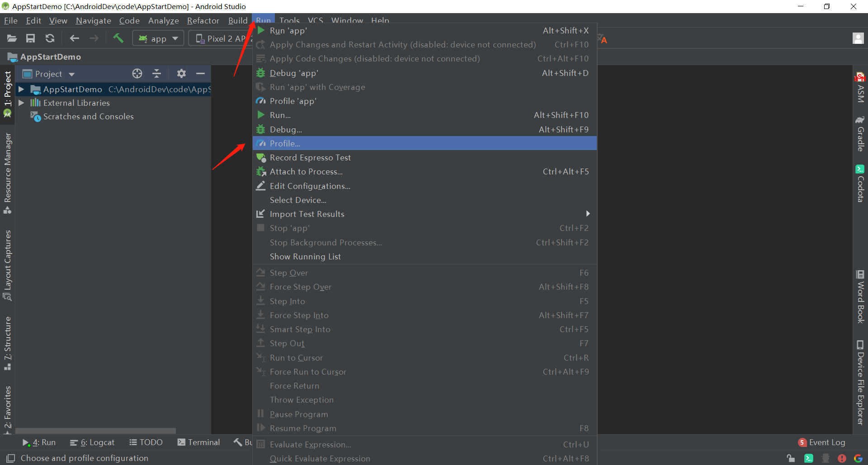Open the Code menu

coord(129,20)
